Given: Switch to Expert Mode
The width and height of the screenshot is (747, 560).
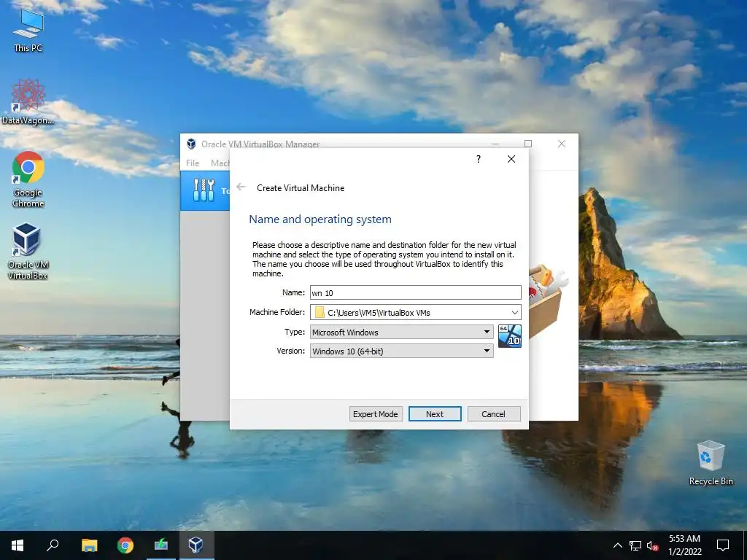Looking at the screenshot, I should pyautogui.click(x=376, y=414).
